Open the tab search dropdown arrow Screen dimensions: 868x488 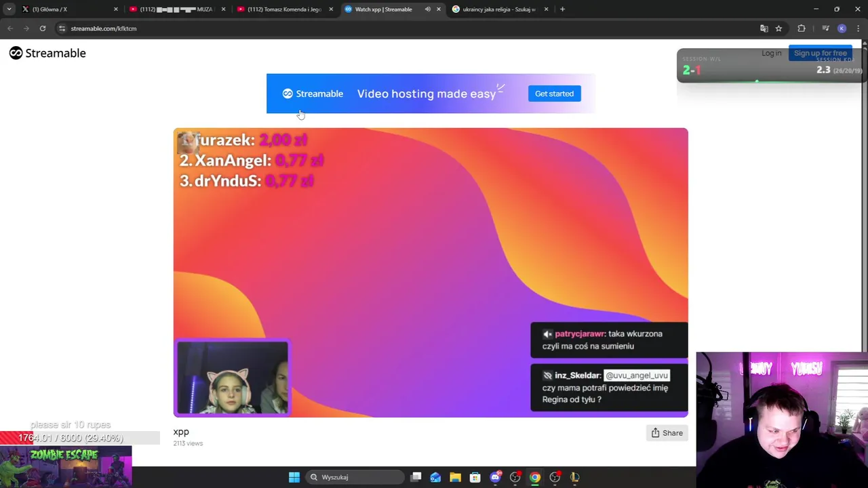[x=9, y=9]
